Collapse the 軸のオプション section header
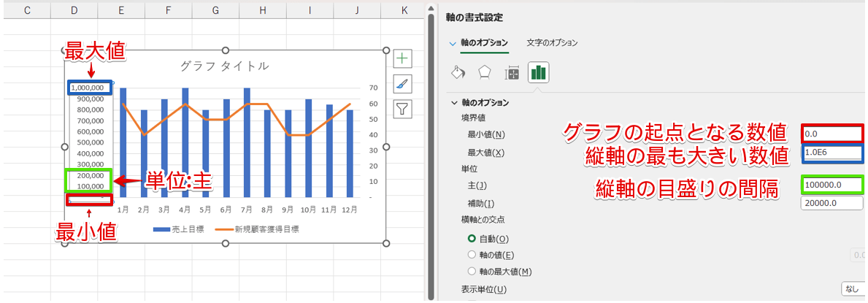Screen dimensions: 868x303 (456, 103)
